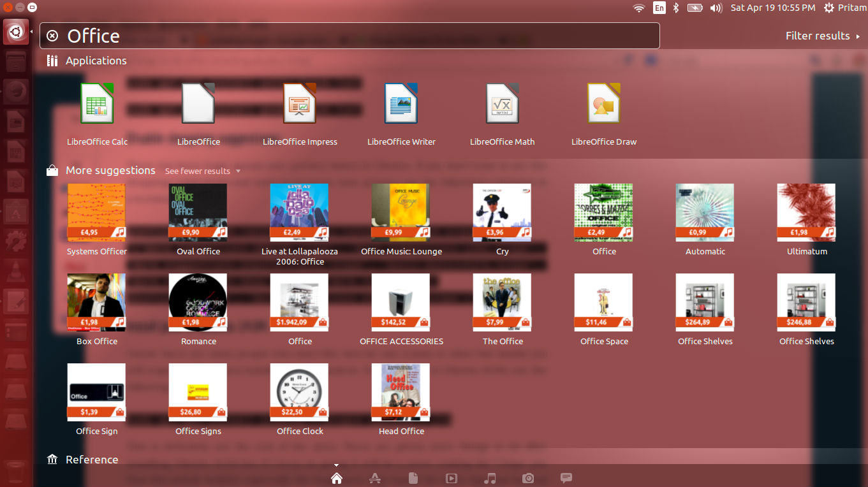This screenshot has height=487, width=868.
Task: Switch to the Photos lens
Action: coord(528,478)
